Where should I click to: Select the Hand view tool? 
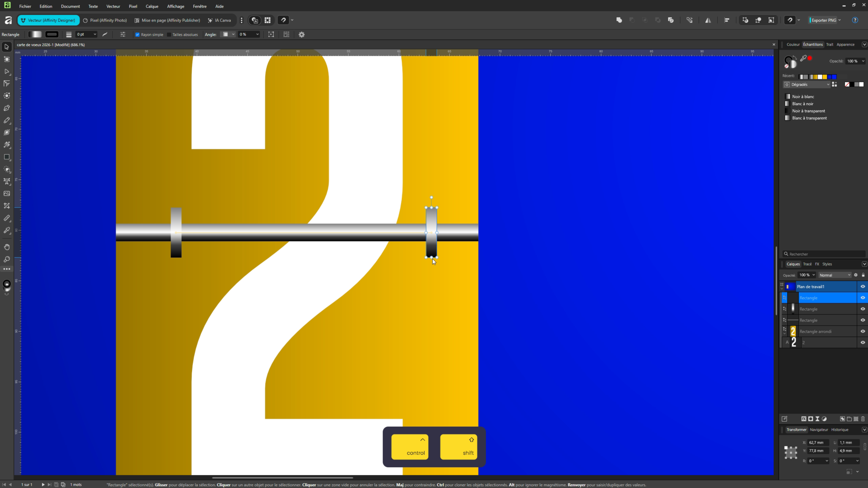[x=7, y=247]
